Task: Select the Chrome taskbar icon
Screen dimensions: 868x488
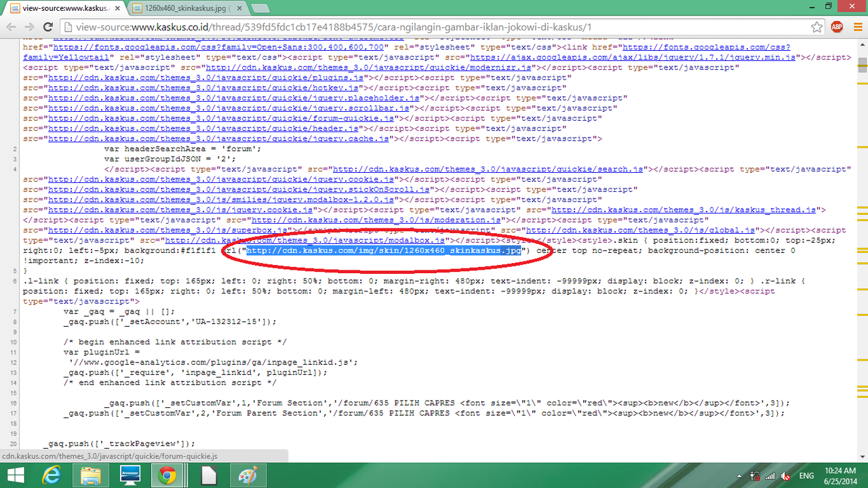Action: pos(167,475)
